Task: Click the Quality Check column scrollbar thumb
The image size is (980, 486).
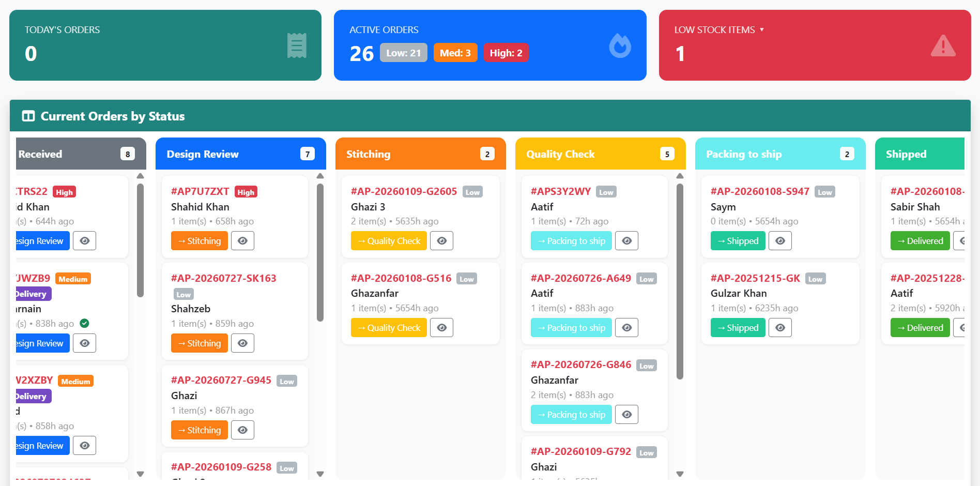Action: coord(680,281)
